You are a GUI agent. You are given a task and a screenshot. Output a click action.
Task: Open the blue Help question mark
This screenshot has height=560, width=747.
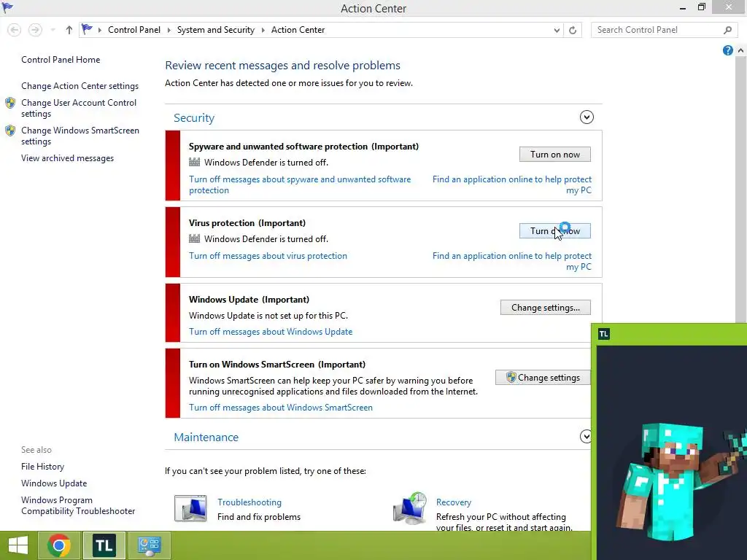point(727,50)
